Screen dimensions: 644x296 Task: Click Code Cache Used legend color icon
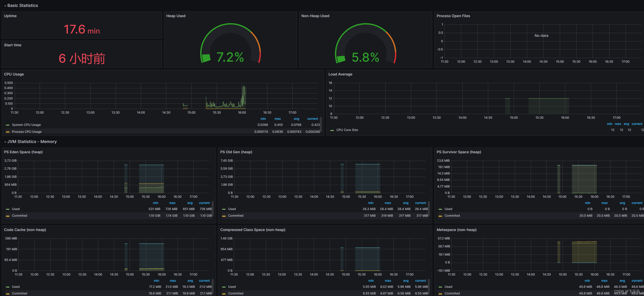click(x=8, y=287)
